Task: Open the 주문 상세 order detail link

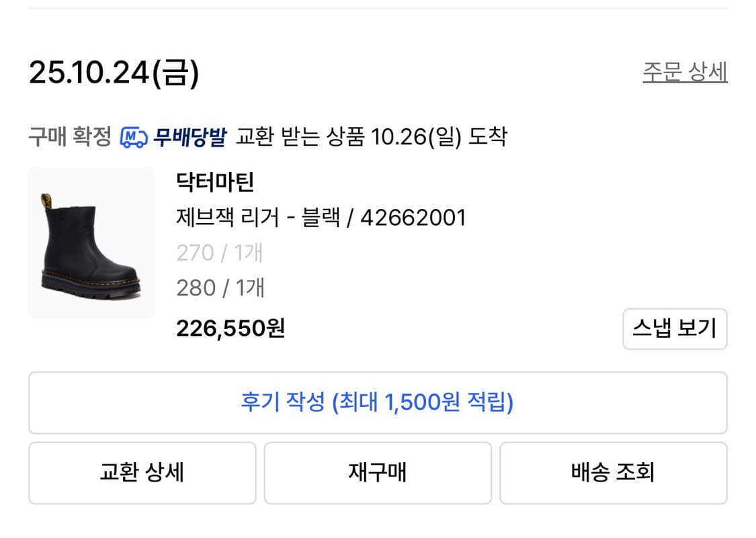Action: pos(683,70)
